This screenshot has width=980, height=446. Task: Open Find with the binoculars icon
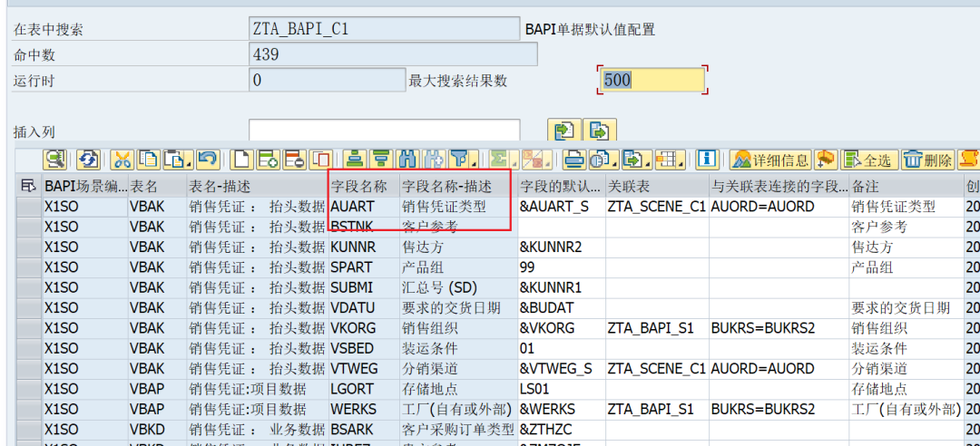point(407,160)
